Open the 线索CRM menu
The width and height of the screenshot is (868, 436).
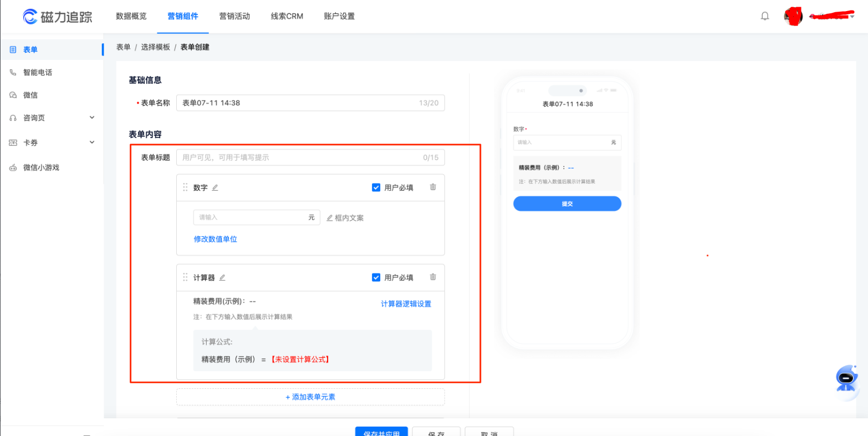pyautogui.click(x=286, y=16)
